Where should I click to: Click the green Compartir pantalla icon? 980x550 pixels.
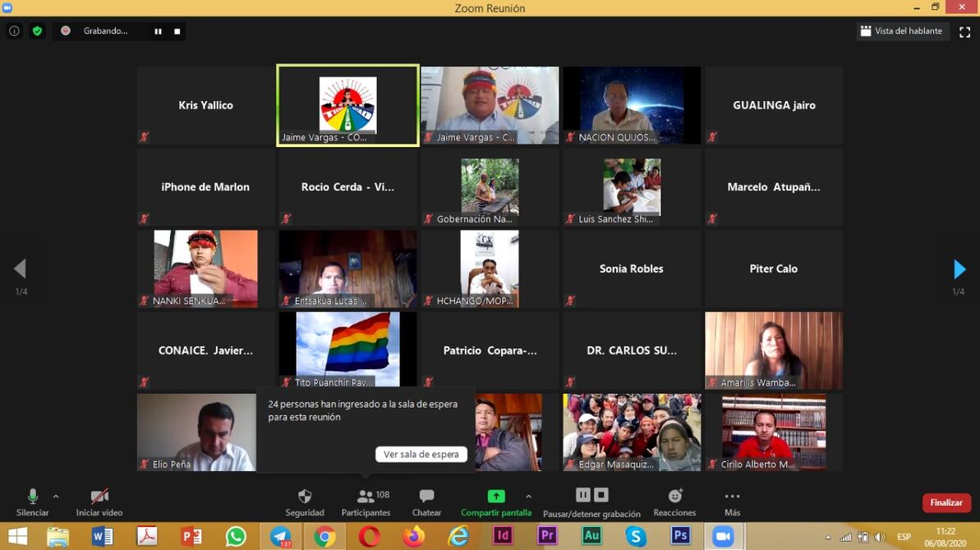(496, 497)
